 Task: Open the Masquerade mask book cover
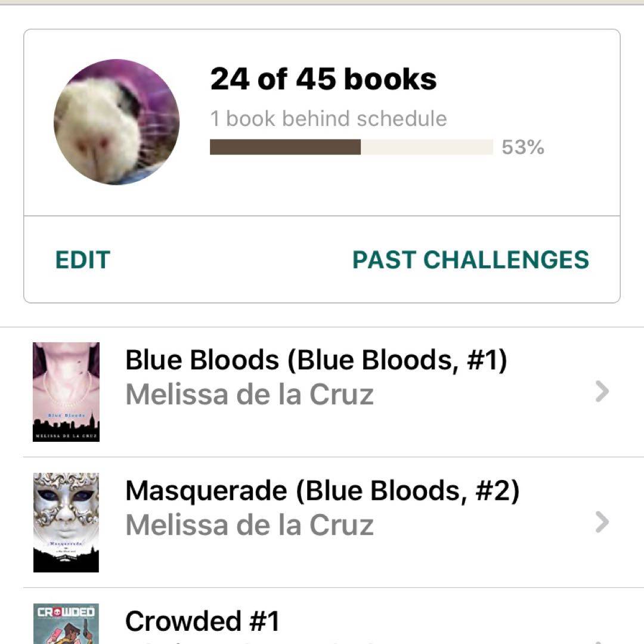click(x=66, y=522)
